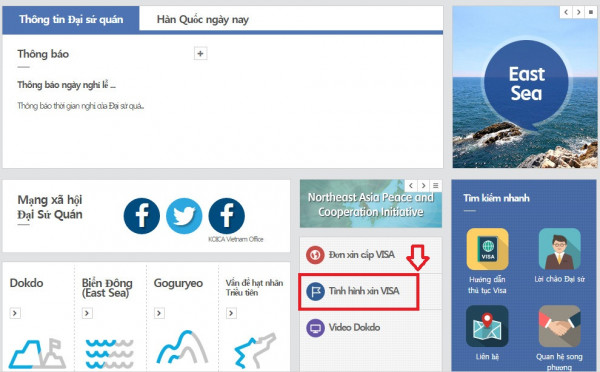Show previous Northeast Asia banner slide

(x=411, y=186)
